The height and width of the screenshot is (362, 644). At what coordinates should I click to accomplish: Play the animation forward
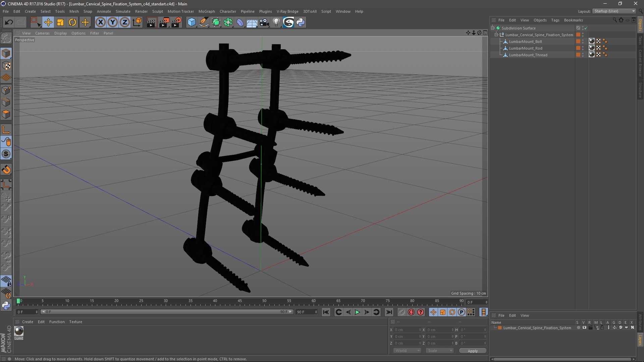(x=357, y=312)
